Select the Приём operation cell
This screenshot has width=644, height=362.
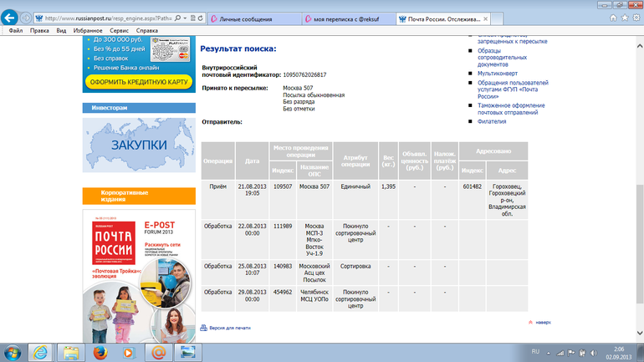click(217, 200)
